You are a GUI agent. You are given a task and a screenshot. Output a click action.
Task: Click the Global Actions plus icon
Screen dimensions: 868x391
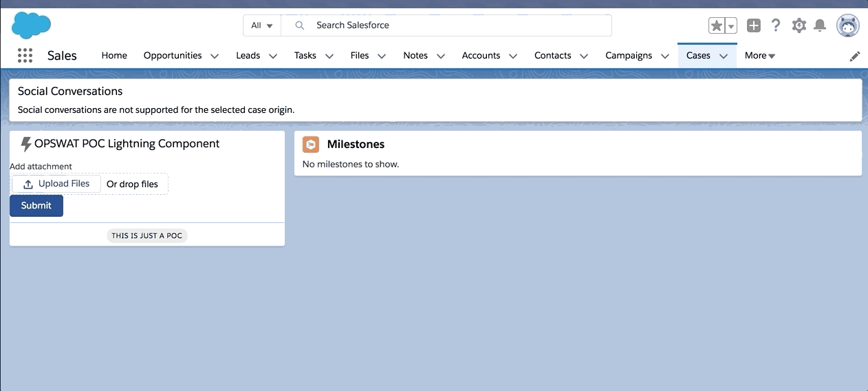point(754,25)
